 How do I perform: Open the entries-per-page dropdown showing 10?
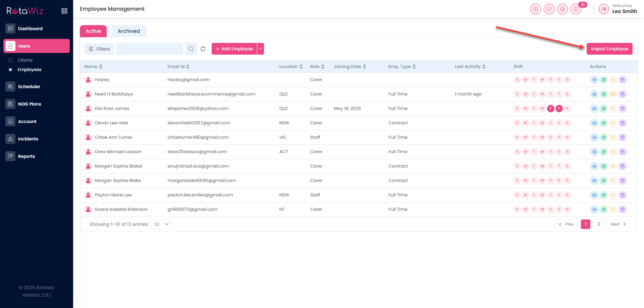161,224
